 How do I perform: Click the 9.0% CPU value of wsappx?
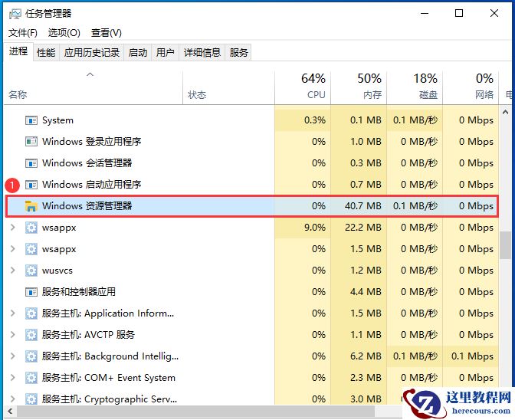315,228
